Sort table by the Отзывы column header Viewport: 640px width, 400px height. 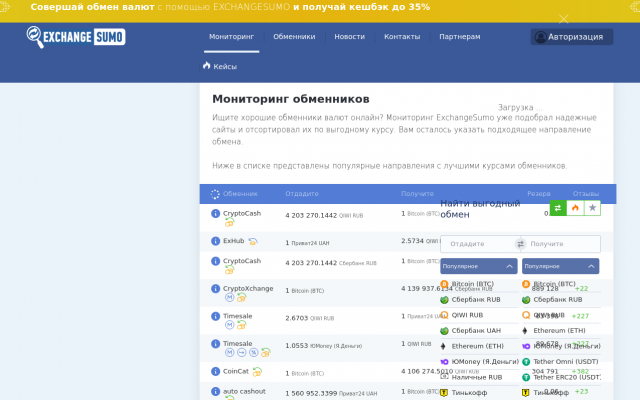[x=586, y=194]
